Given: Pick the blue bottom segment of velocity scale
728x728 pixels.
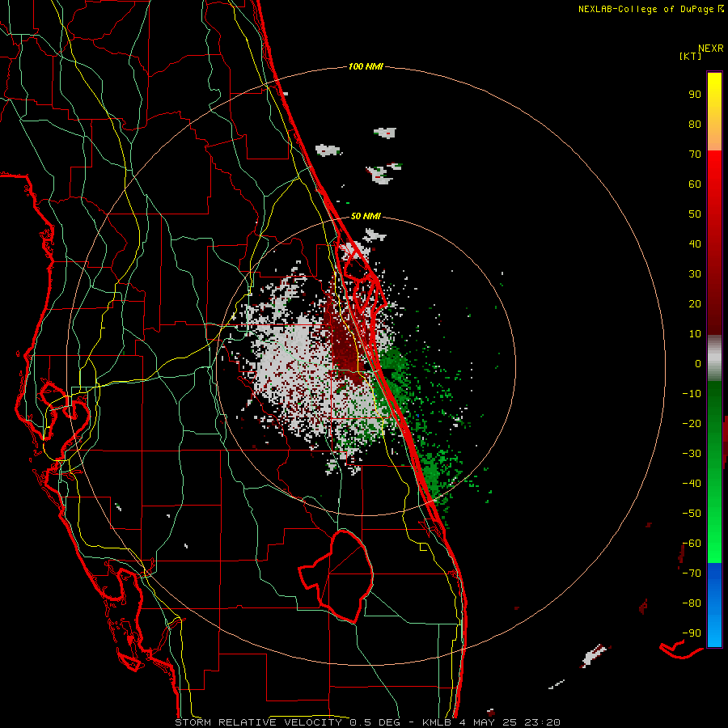Looking at the screenshot, I should click(714, 605).
